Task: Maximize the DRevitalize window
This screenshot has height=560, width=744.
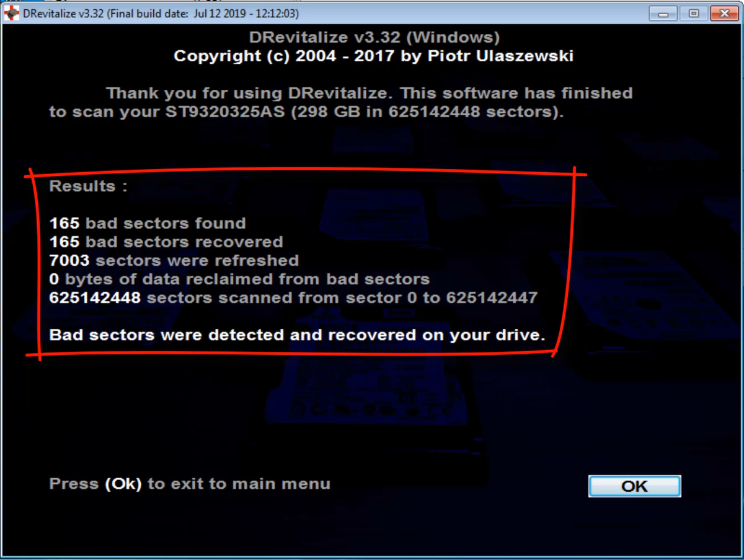Action: [x=693, y=13]
